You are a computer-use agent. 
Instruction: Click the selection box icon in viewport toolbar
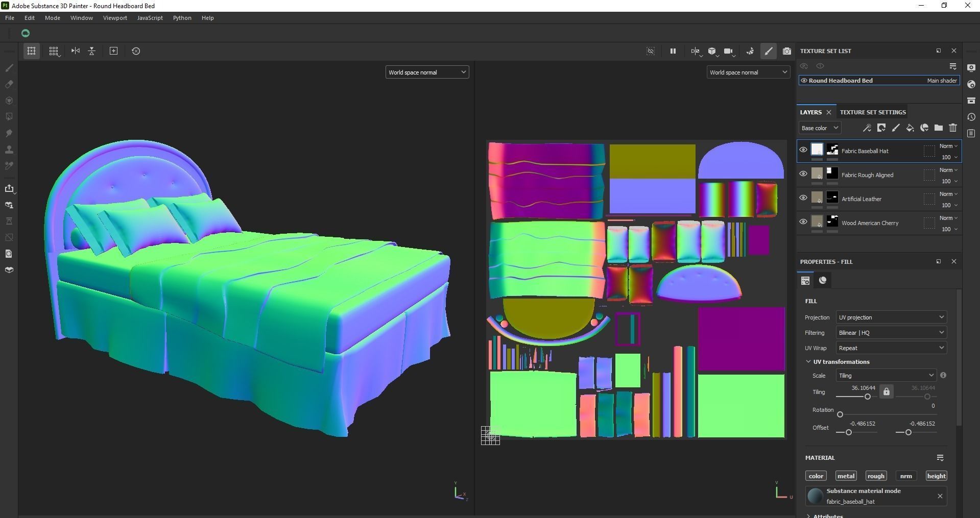[31, 51]
